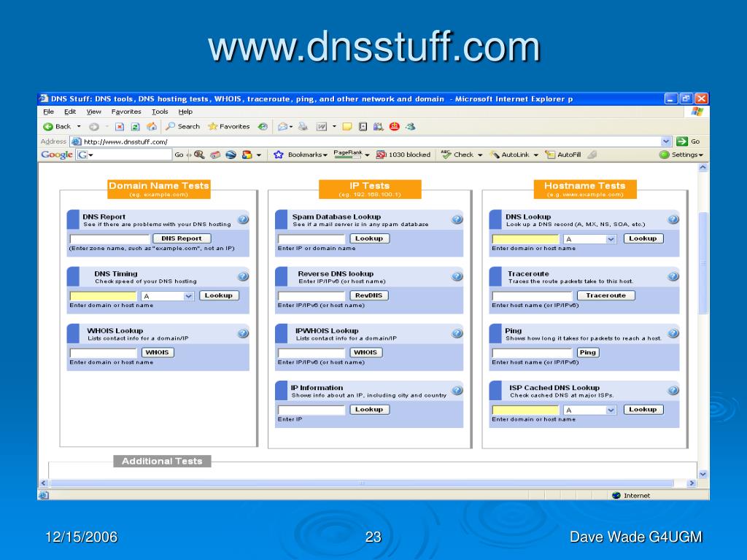Screen dimensions: 747x560
Task: Expand the ISP Cached DNS record type dropdown
Action: coord(611,410)
